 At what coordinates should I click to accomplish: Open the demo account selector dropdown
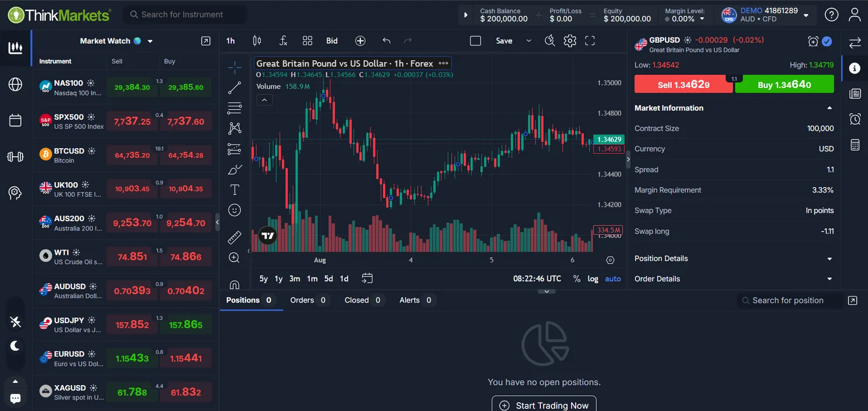pyautogui.click(x=806, y=15)
